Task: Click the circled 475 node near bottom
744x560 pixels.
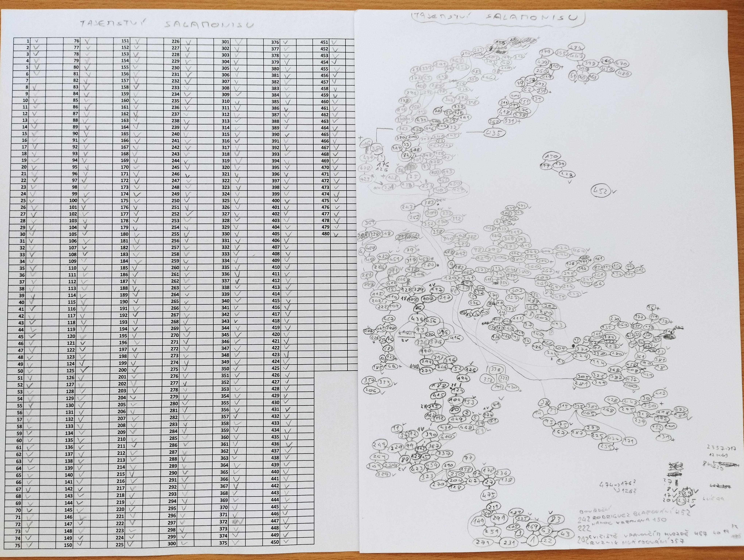Action: coord(489,495)
